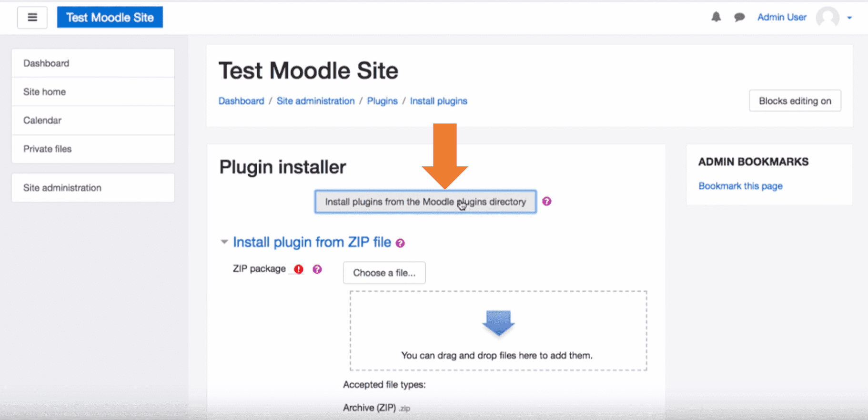868x420 pixels.
Task: Click the drag and drop files area
Action: 498,330
